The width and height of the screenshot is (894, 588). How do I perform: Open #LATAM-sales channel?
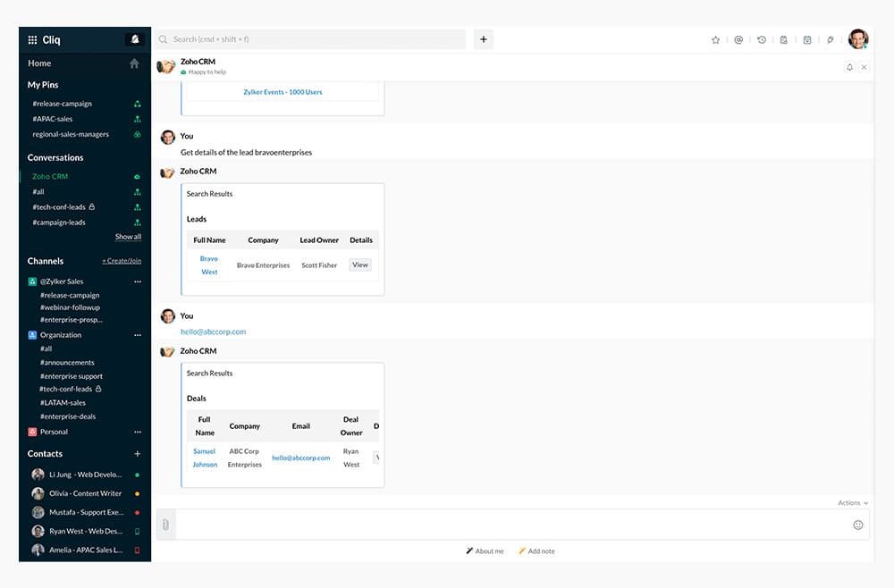click(x=63, y=403)
